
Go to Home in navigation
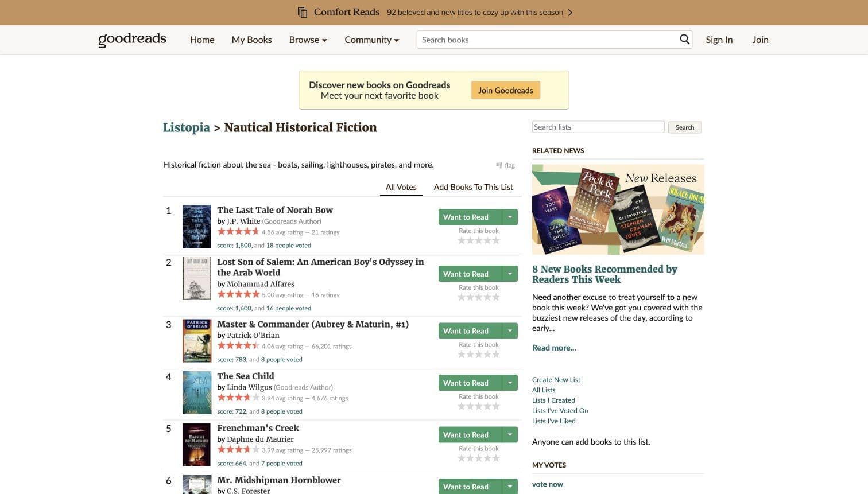(202, 40)
